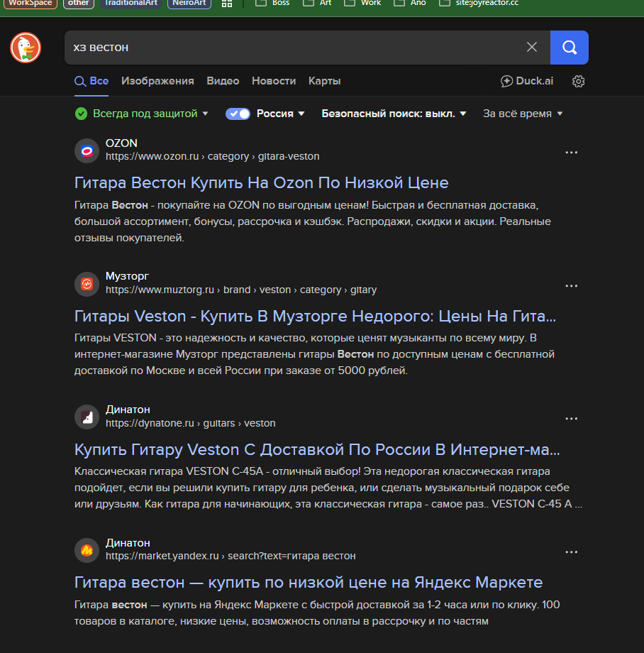Click the browser apps grid icon

227,4
